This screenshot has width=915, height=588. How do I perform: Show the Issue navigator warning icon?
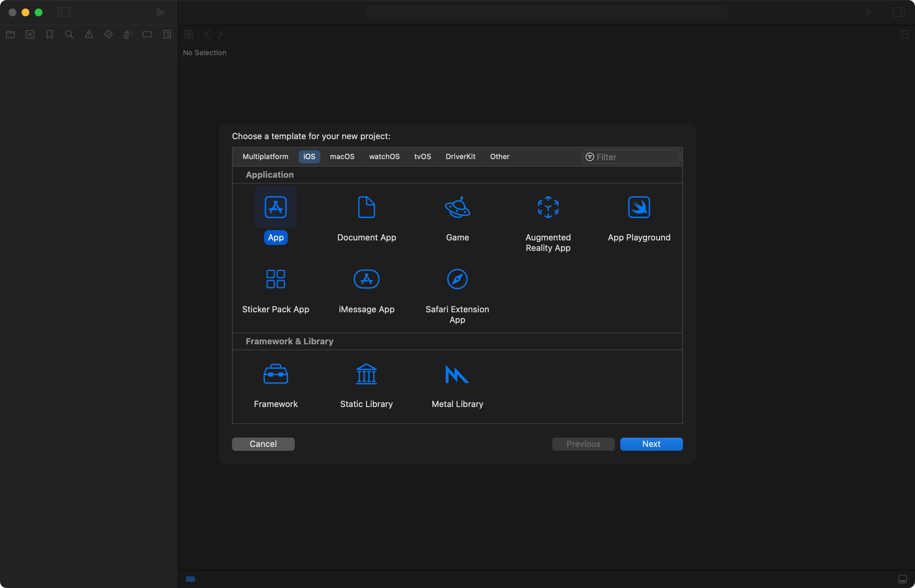pyautogui.click(x=89, y=34)
